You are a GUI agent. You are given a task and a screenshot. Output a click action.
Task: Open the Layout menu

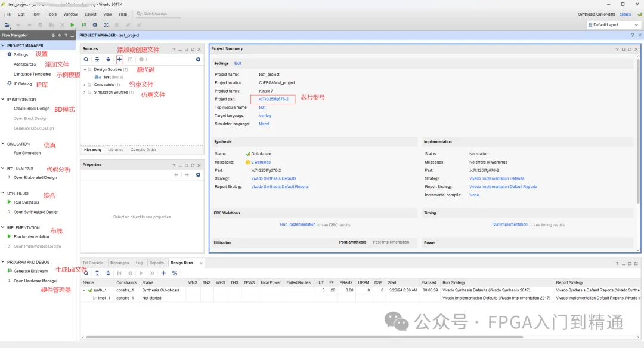[x=91, y=14]
